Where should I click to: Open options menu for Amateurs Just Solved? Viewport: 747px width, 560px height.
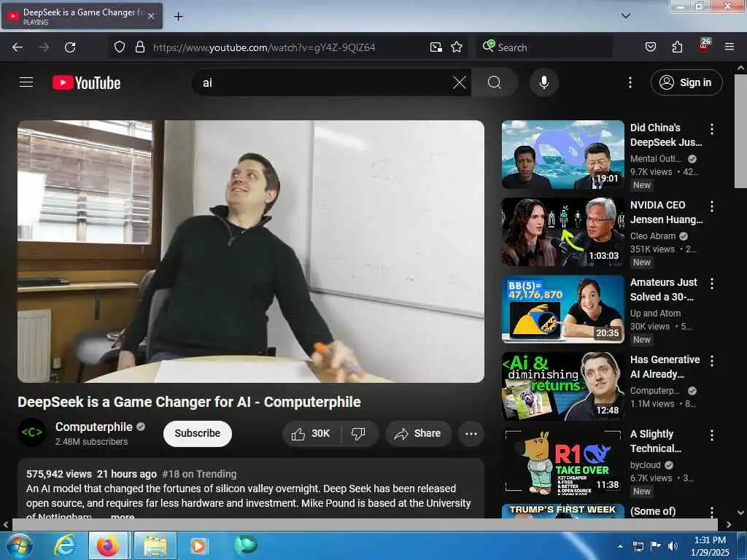click(x=711, y=284)
